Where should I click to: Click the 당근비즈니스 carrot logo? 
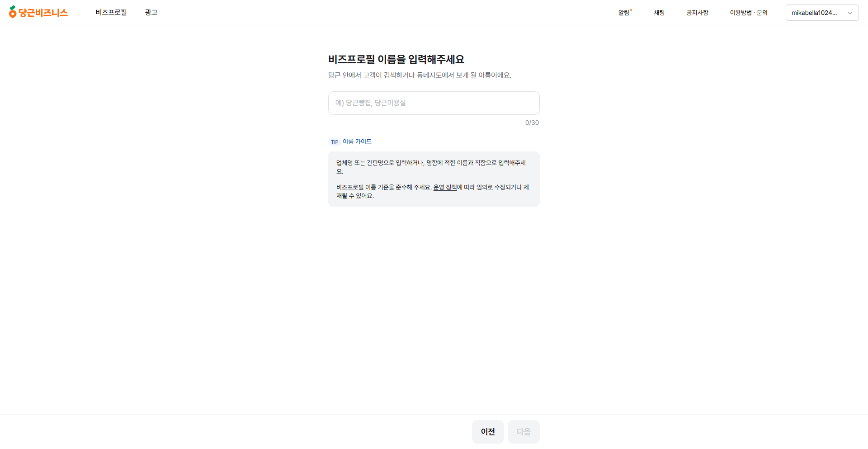click(38, 12)
